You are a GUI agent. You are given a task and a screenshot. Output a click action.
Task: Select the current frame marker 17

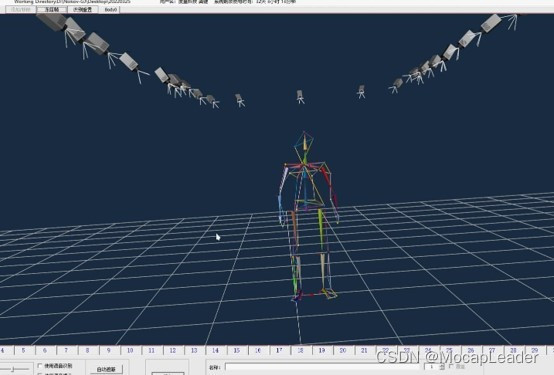pos(279,350)
